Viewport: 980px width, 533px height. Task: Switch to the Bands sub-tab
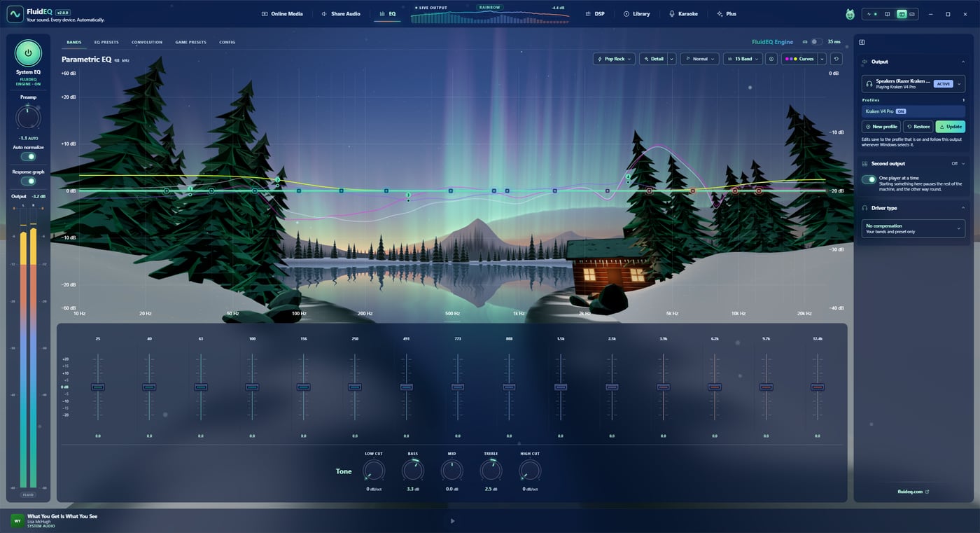click(x=74, y=42)
